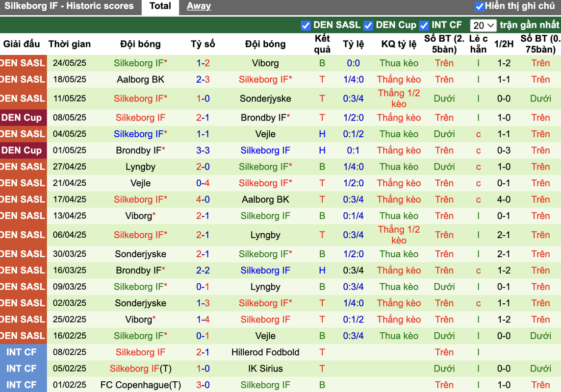Click half-time score 4-0 in the 17/04/25 row
The height and width of the screenshot is (392, 561).
504,199
